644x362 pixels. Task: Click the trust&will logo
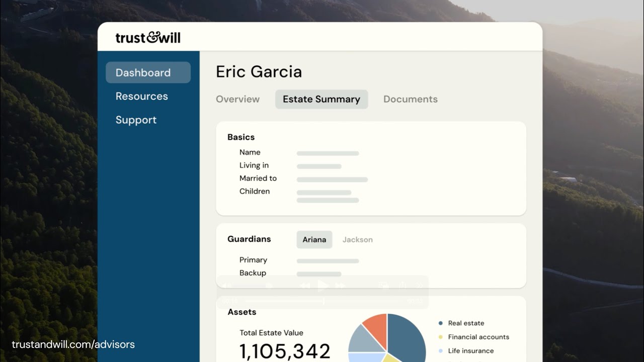click(148, 38)
